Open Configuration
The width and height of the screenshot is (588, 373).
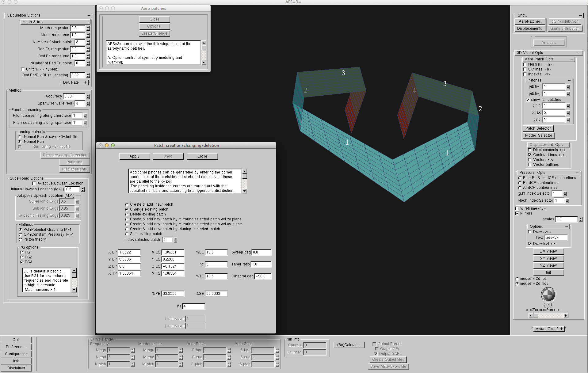click(16, 354)
